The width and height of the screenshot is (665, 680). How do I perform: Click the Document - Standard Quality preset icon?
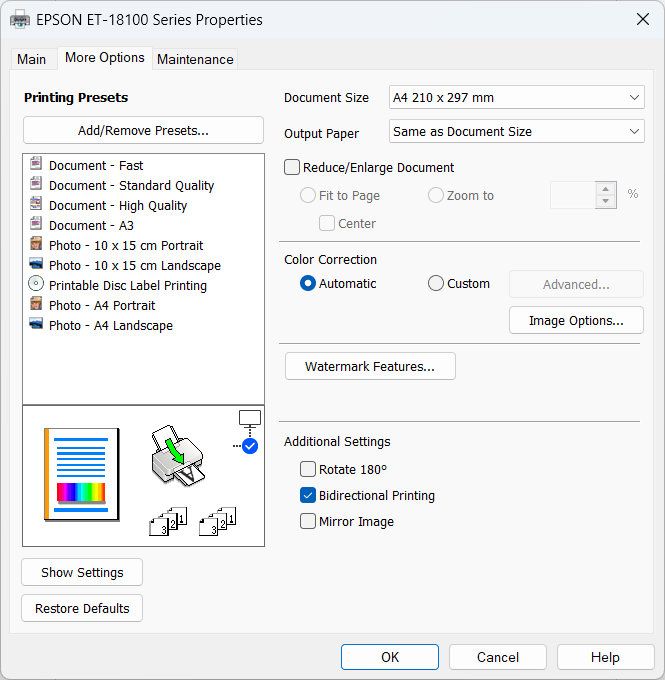click(36, 183)
